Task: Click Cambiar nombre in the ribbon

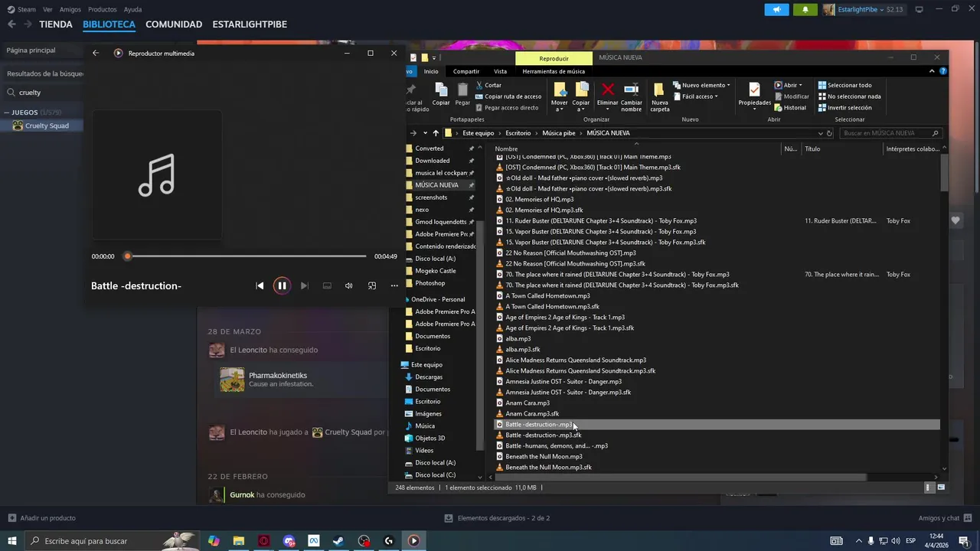Action: [632, 96]
